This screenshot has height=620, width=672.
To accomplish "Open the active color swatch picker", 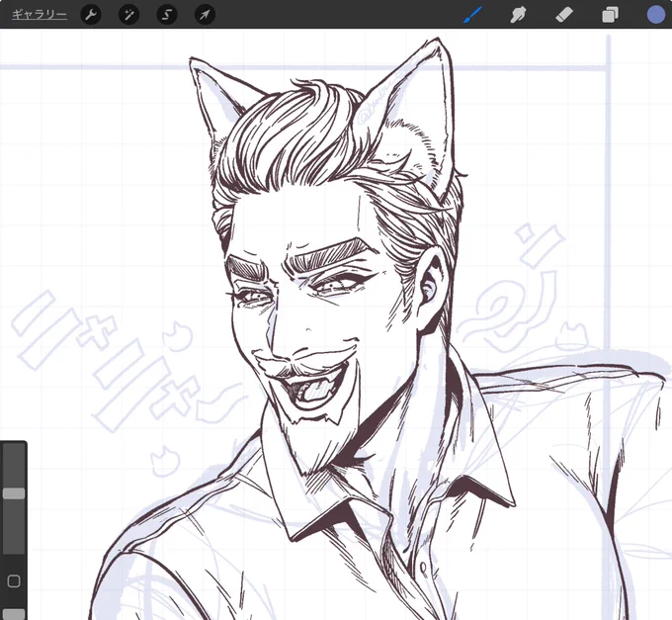I will (x=656, y=15).
